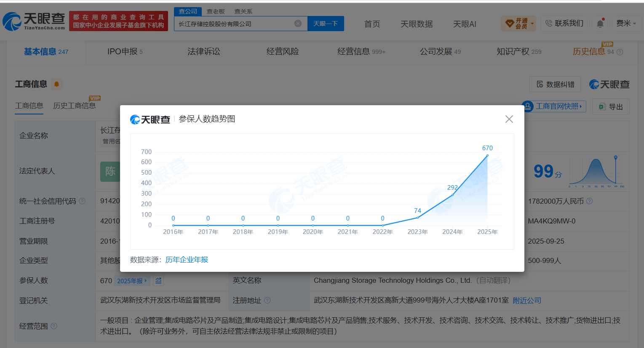The width and height of the screenshot is (644, 348).
Task: Open the 天眼AI menu
Action: pos(465,24)
